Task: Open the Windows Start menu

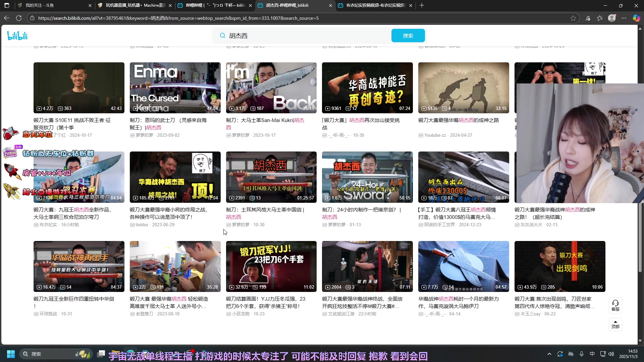Action: pyautogui.click(x=11, y=354)
